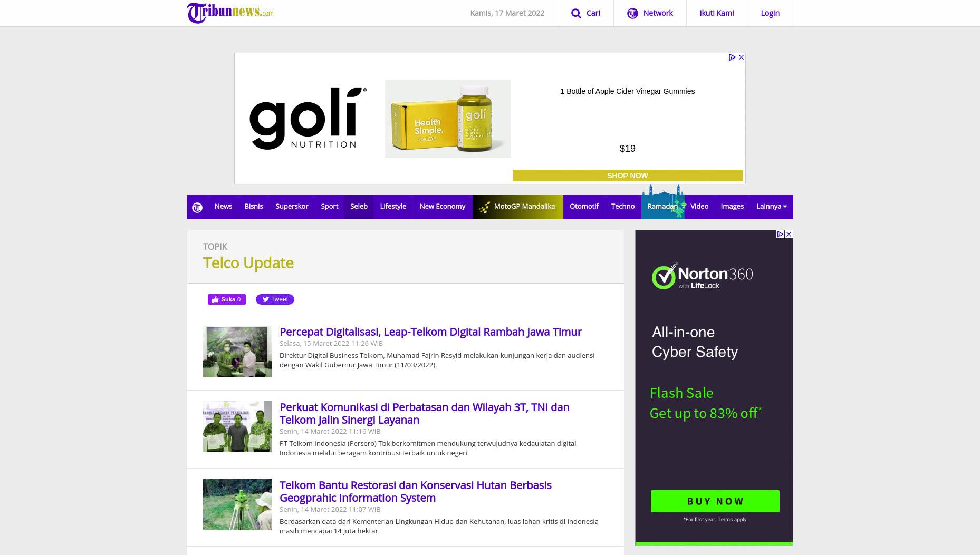This screenshot has height=555, width=980.
Task: Open AdChoices info on Goli banner
Action: pos(732,57)
